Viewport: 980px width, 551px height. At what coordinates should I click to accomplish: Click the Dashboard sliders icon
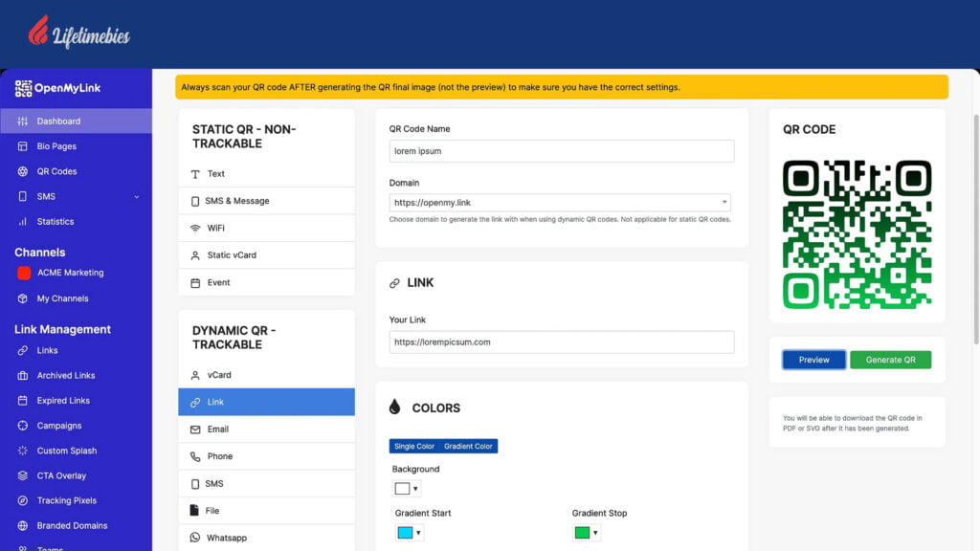pyautogui.click(x=23, y=121)
